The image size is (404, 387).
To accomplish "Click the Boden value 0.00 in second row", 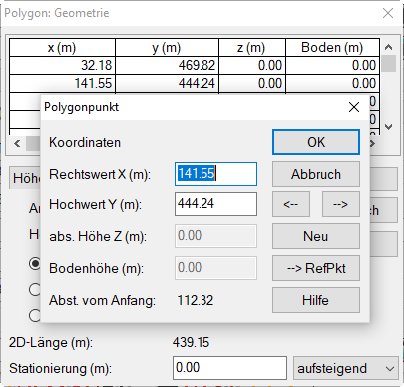I will [332, 83].
